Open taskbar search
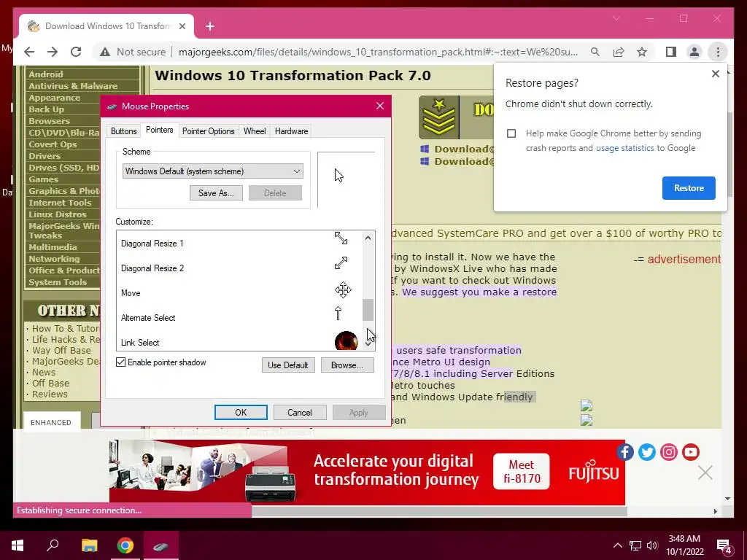Screen dimensions: 747x560 pyautogui.click(x=53, y=545)
